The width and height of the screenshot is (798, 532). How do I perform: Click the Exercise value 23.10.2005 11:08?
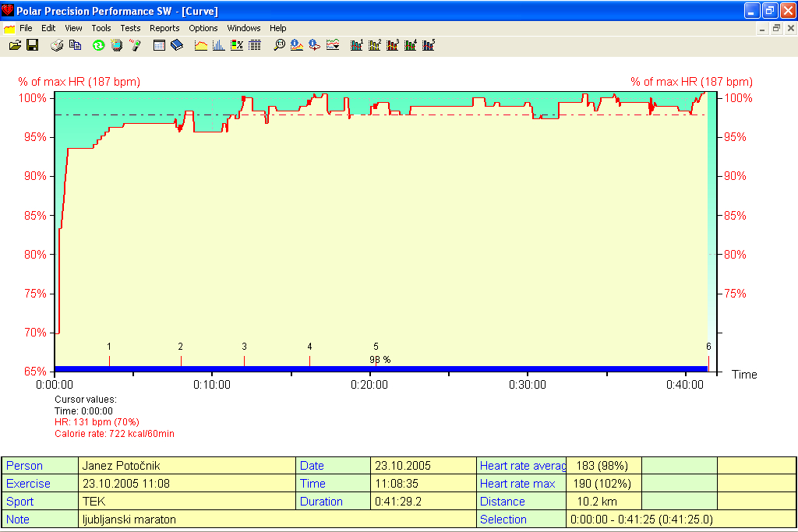(187, 484)
